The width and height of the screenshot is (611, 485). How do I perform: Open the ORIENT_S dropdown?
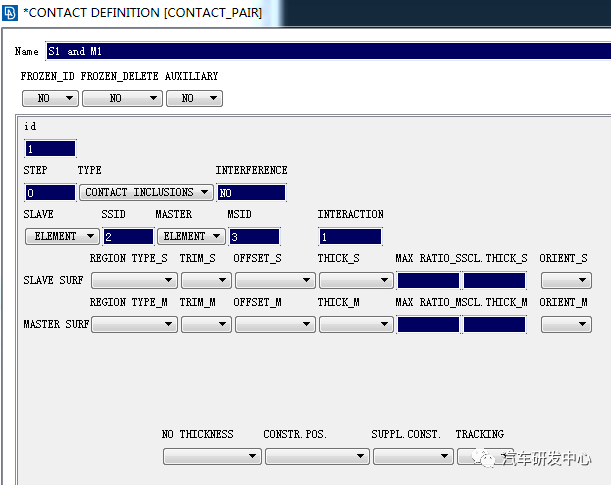click(x=566, y=280)
